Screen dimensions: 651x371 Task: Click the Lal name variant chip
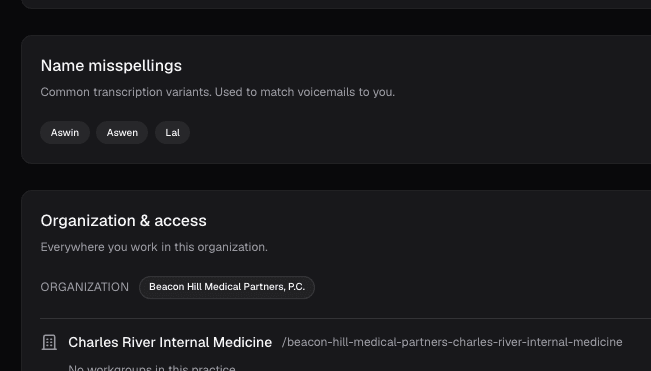(x=172, y=133)
